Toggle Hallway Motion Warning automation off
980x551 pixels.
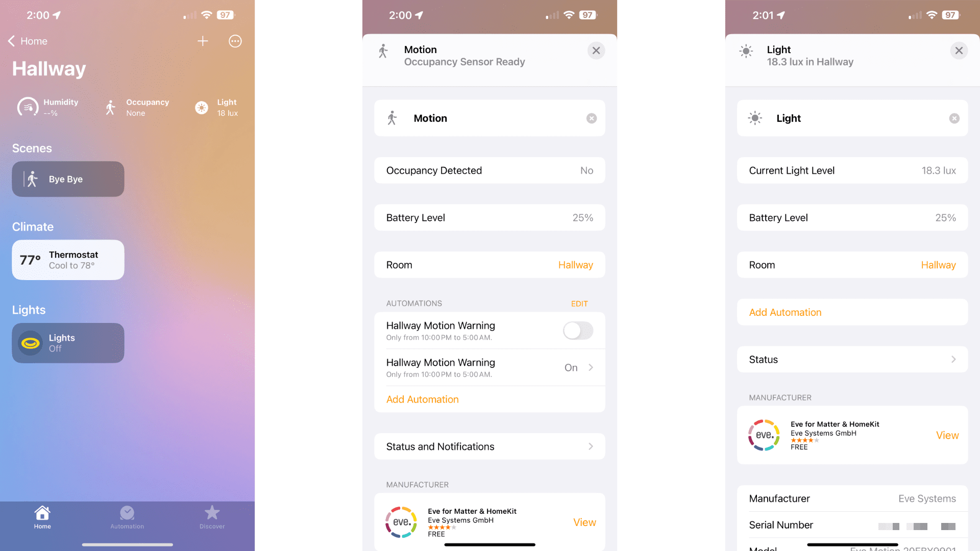(576, 330)
